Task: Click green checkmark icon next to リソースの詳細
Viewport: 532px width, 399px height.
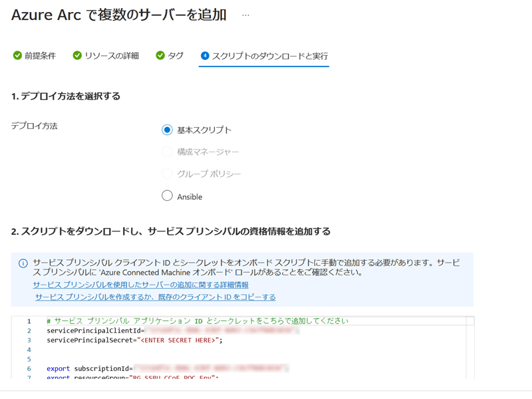Action: coord(77,55)
